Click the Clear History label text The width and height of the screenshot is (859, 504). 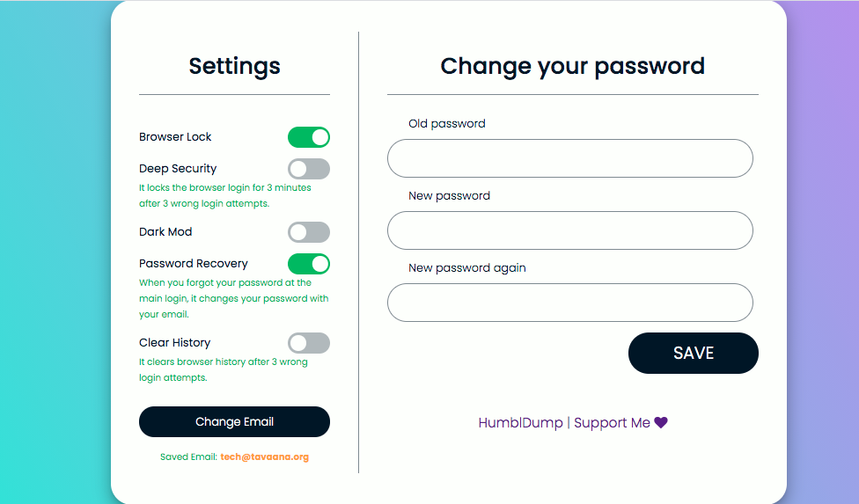174,343
